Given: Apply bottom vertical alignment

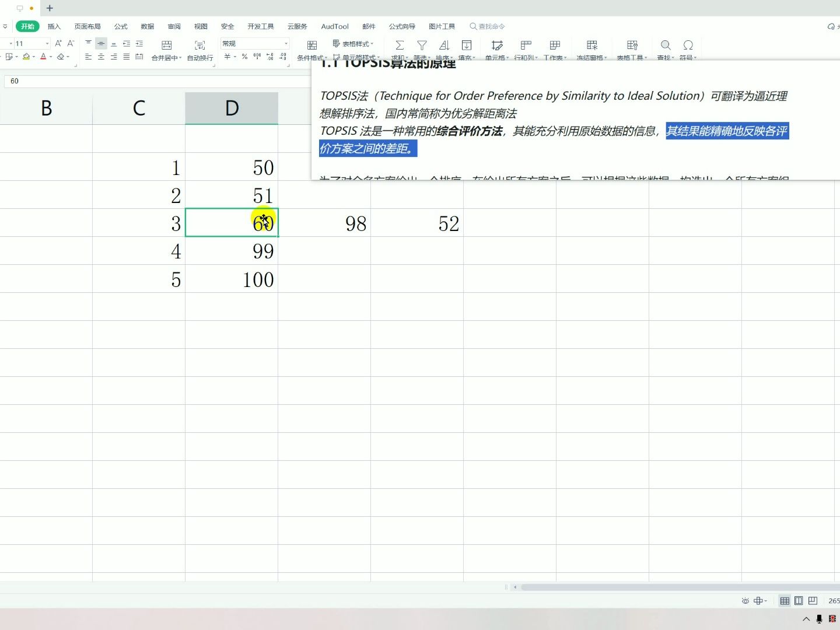Looking at the screenshot, I should pos(114,43).
